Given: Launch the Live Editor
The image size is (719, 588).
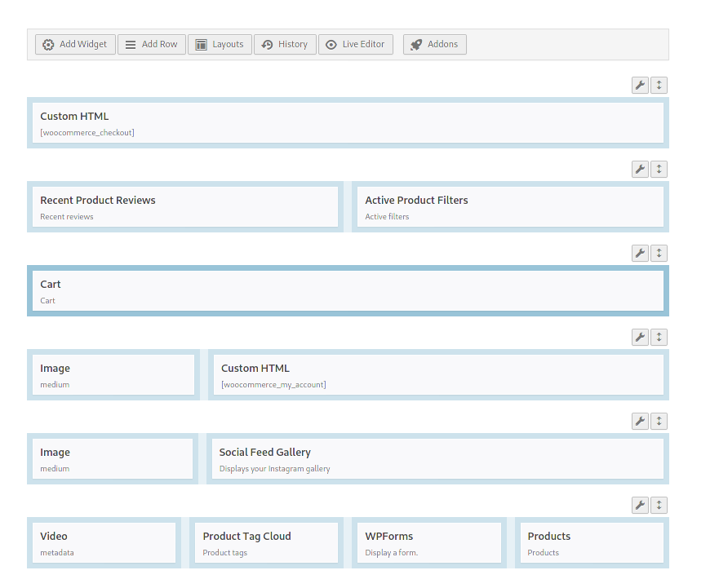Looking at the screenshot, I should pos(356,44).
